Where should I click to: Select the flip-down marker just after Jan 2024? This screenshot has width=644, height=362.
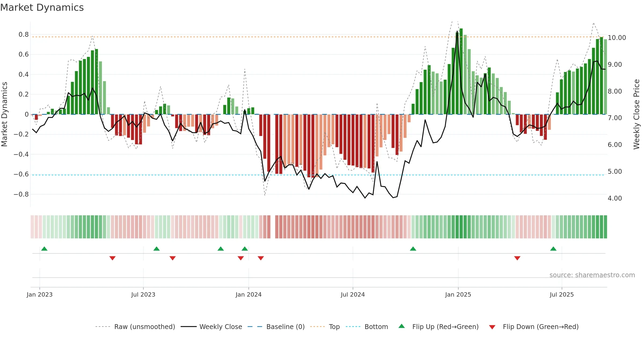click(x=261, y=258)
